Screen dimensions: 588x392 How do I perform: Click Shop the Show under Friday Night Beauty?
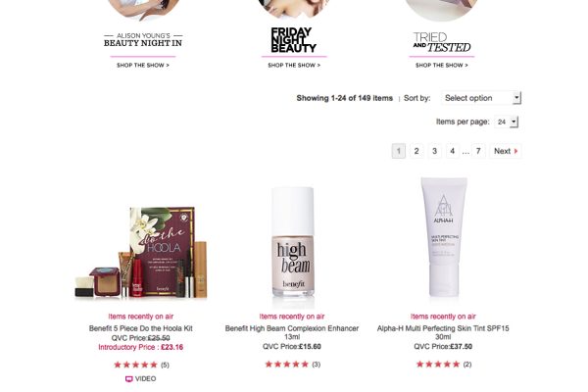tap(294, 66)
